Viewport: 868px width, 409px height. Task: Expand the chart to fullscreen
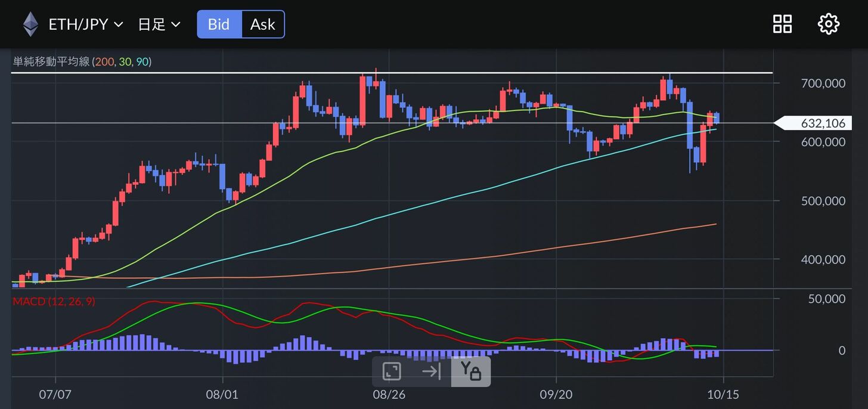point(392,371)
